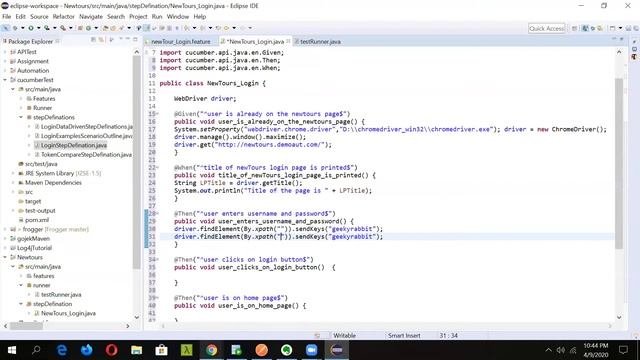Click Collapse All in Package Explorer
Image resolution: width=640 pixels, height=360 pixels.
[93, 40]
